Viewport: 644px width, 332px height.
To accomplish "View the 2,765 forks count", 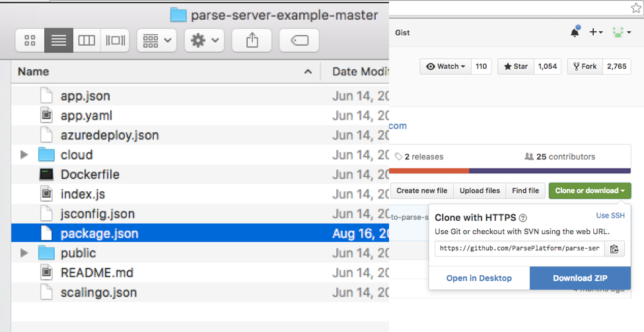I will 617,66.
